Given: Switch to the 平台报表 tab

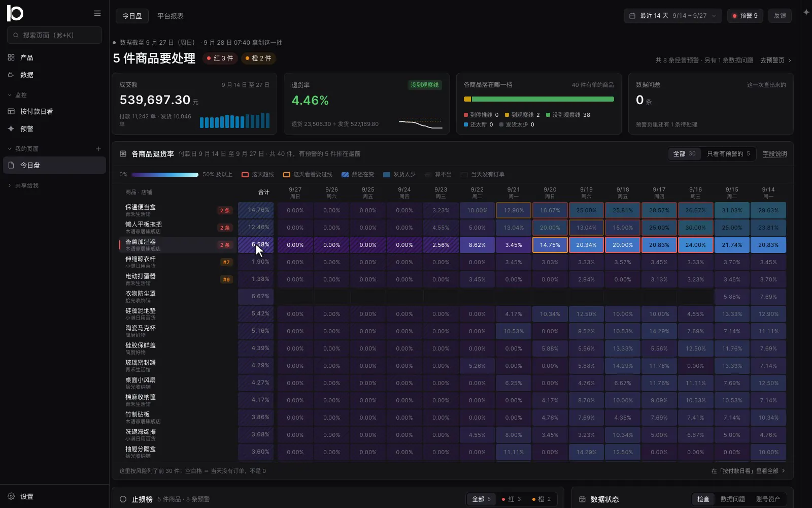Looking at the screenshot, I should [171, 16].
